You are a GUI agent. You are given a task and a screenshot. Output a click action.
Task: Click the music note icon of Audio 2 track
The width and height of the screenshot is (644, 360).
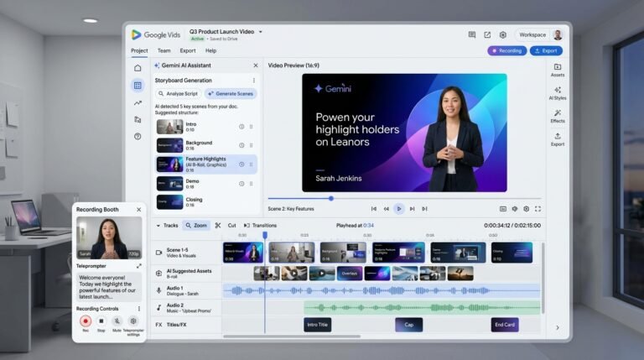pyautogui.click(x=159, y=307)
